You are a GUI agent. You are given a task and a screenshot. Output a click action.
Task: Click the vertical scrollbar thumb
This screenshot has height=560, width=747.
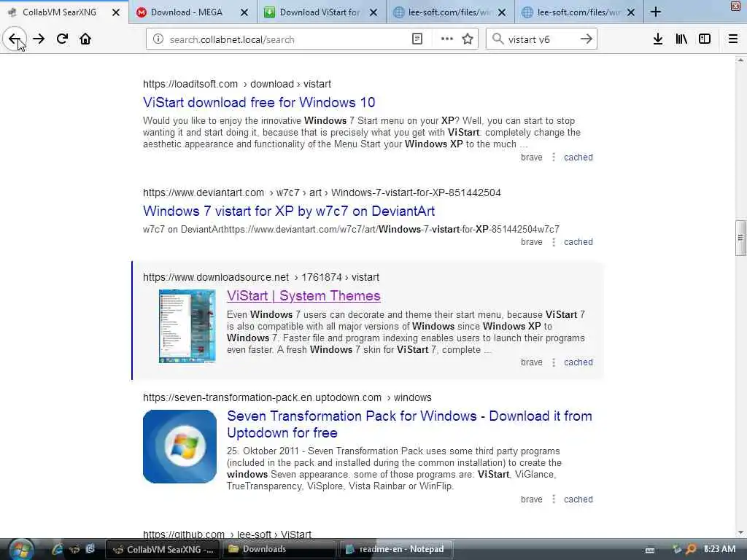pyautogui.click(x=740, y=238)
